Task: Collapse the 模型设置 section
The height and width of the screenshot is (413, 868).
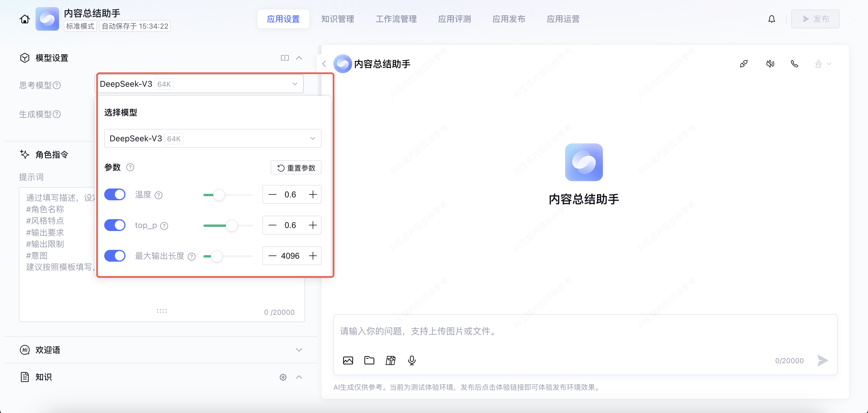Action: point(299,58)
